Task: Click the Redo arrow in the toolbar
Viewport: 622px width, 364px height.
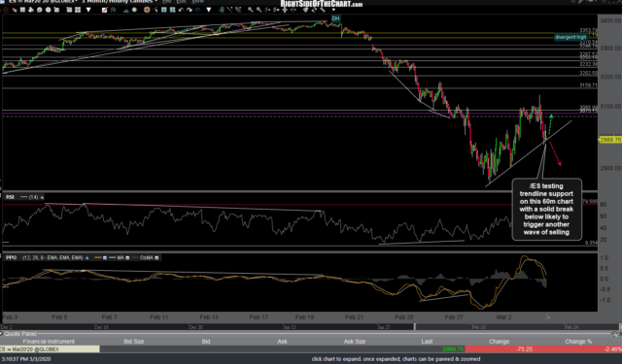Action: pyautogui.click(x=190, y=10)
